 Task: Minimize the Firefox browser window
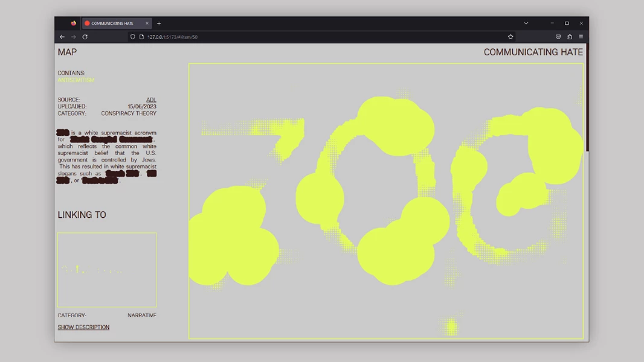click(x=552, y=24)
